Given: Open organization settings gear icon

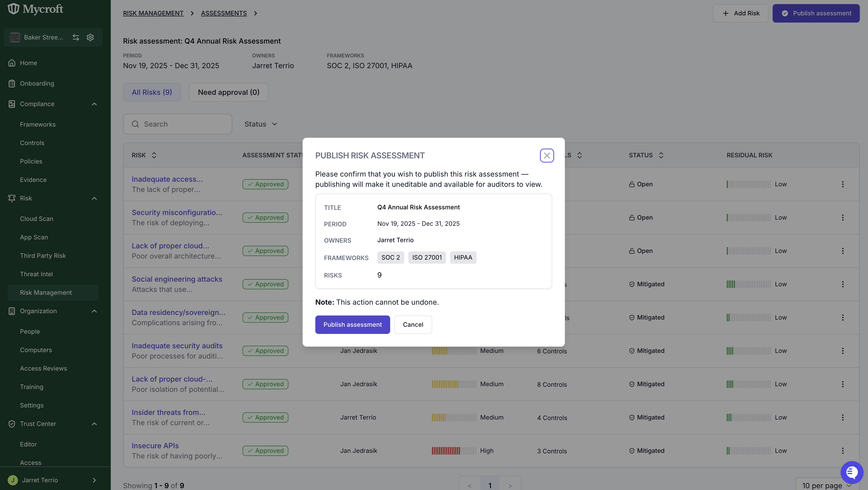Looking at the screenshot, I should tap(90, 37).
